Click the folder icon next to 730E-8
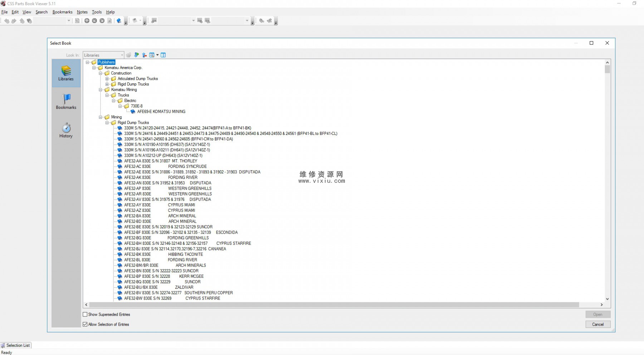The height and width of the screenshot is (355, 644). (127, 106)
